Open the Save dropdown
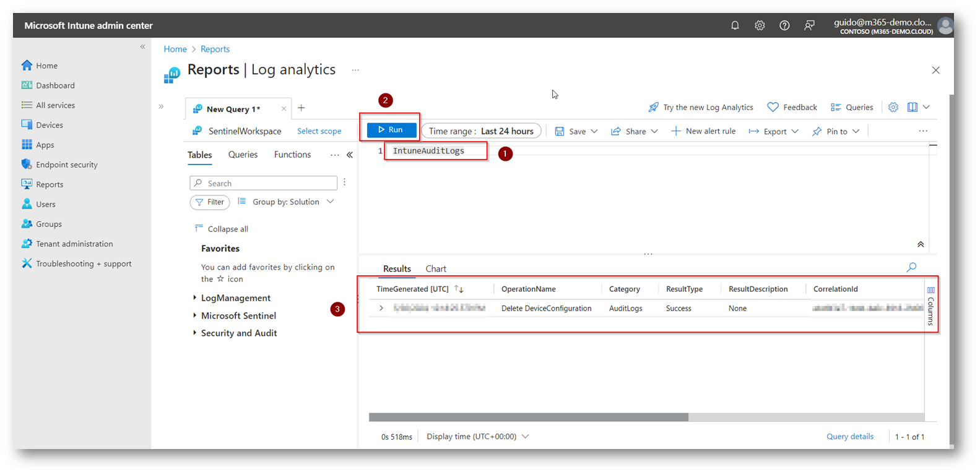This screenshot has width=980, height=475. coord(576,131)
